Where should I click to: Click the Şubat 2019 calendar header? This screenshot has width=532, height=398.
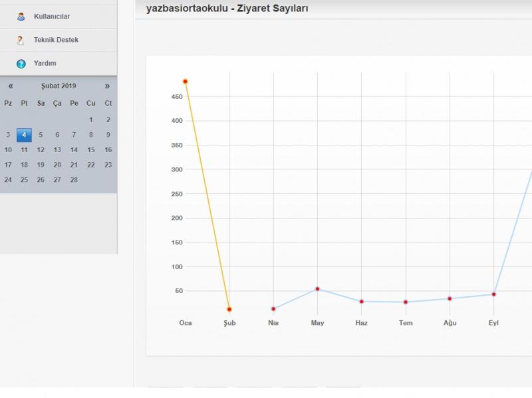coord(59,86)
